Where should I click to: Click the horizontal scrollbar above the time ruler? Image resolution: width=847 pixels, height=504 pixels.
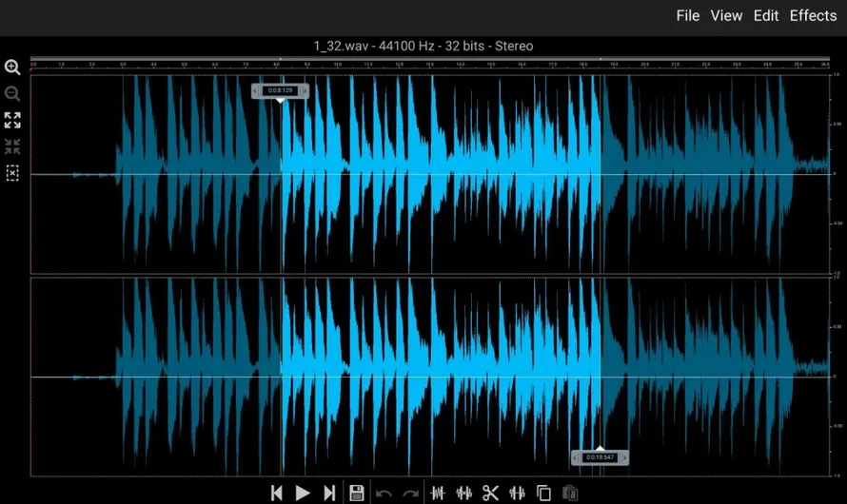[430, 58]
